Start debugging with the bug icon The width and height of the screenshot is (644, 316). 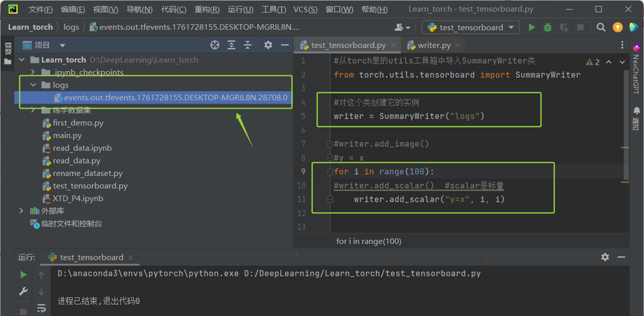point(547,27)
